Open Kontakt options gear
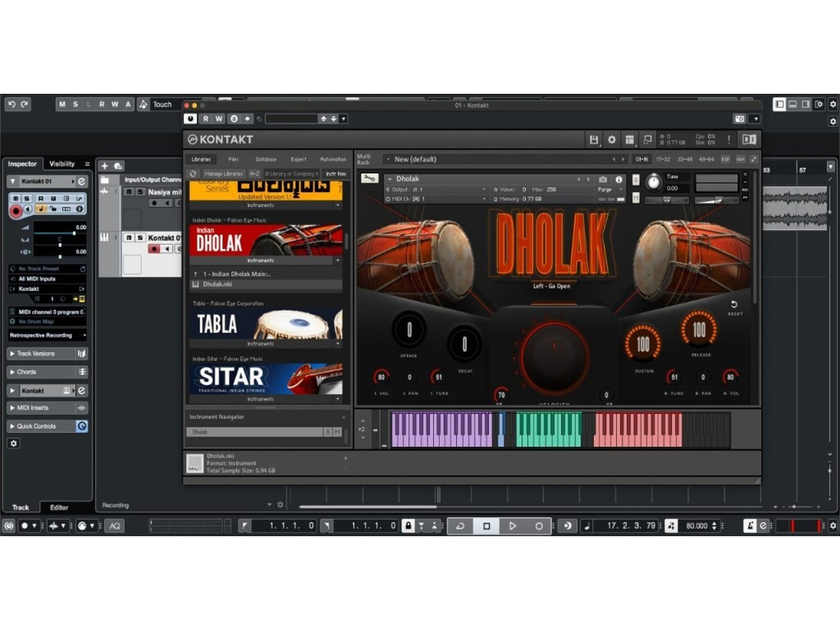This screenshot has width=840, height=630. (x=612, y=139)
